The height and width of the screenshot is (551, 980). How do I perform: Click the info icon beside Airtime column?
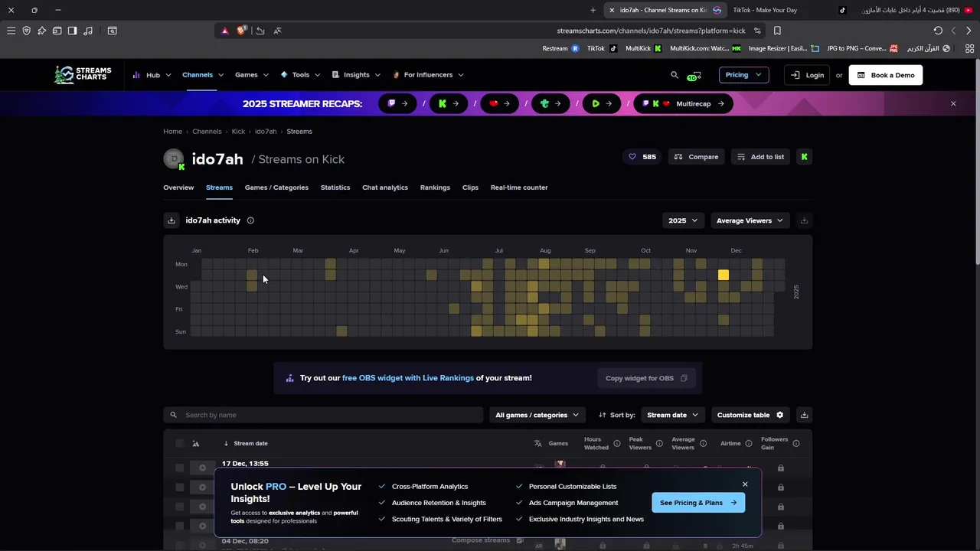748,443
